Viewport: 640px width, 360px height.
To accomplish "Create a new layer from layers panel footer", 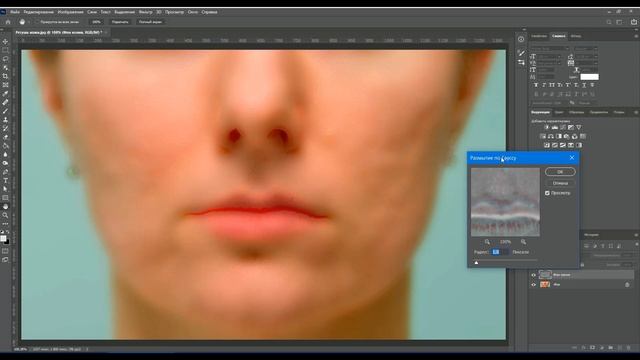I will (x=620, y=348).
